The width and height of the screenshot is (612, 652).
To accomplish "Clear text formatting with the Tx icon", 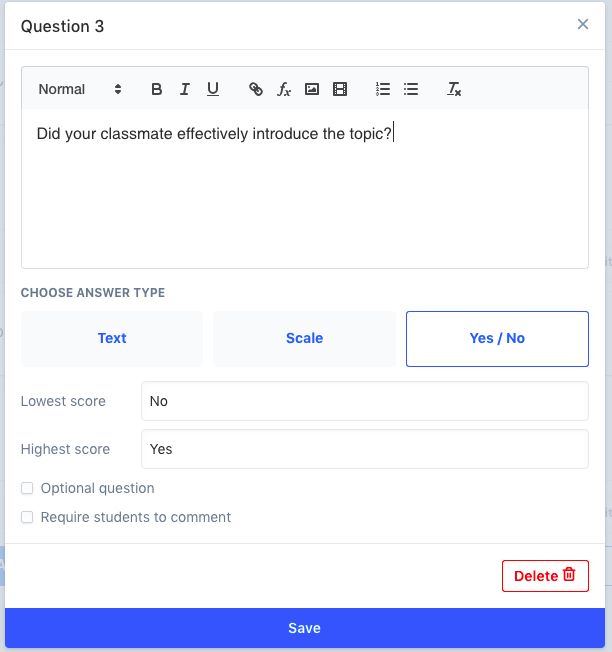I will tap(454, 89).
